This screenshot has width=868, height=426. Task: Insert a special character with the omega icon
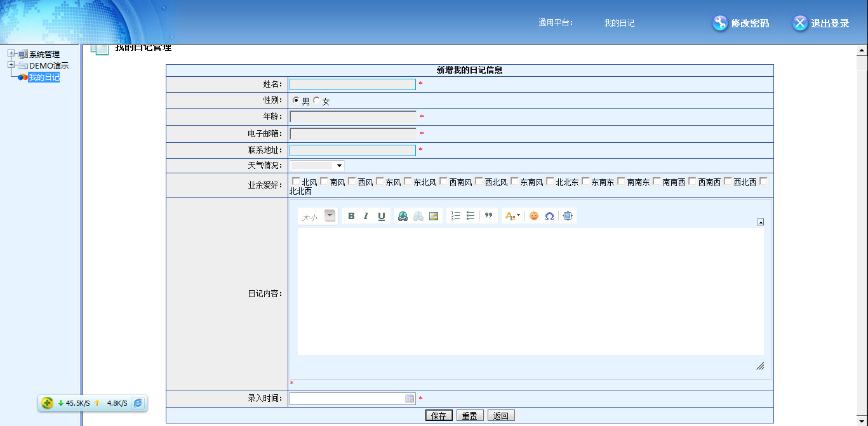coord(549,216)
